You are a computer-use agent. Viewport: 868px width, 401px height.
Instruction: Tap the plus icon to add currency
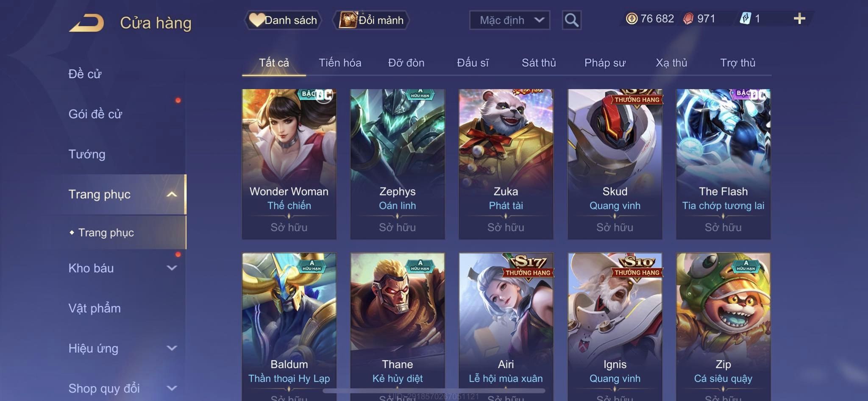(x=799, y=19)
